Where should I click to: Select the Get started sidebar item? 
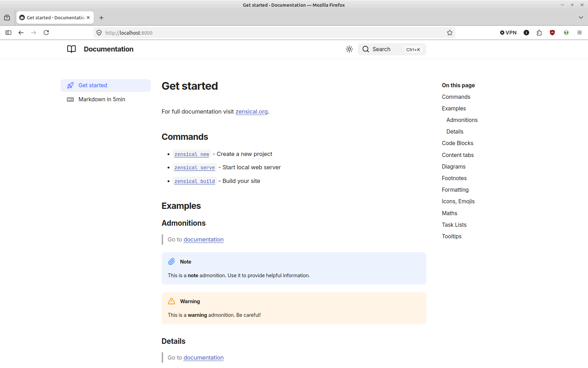(x=93, y=86)
